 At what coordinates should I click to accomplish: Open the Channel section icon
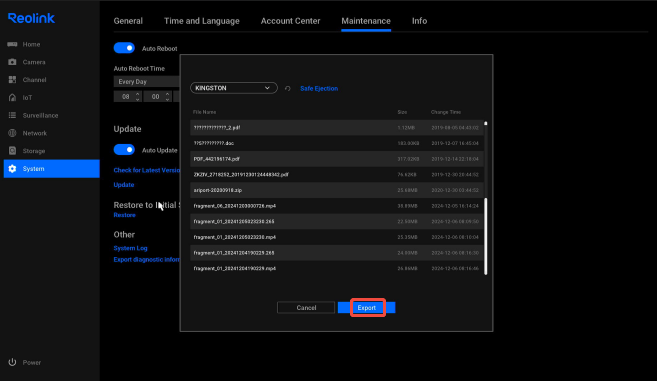(12, 80)
